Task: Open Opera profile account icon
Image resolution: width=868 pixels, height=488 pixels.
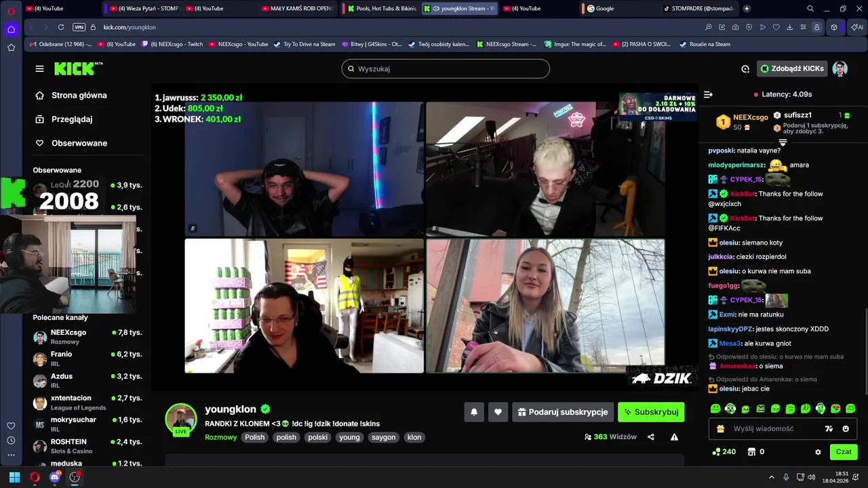Action: (817, 27)
